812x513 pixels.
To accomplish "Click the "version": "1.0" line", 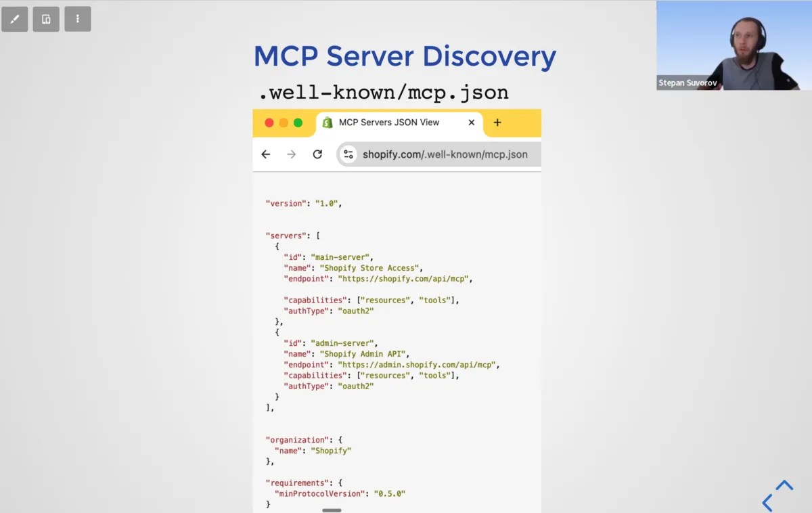I will point(304,203).
